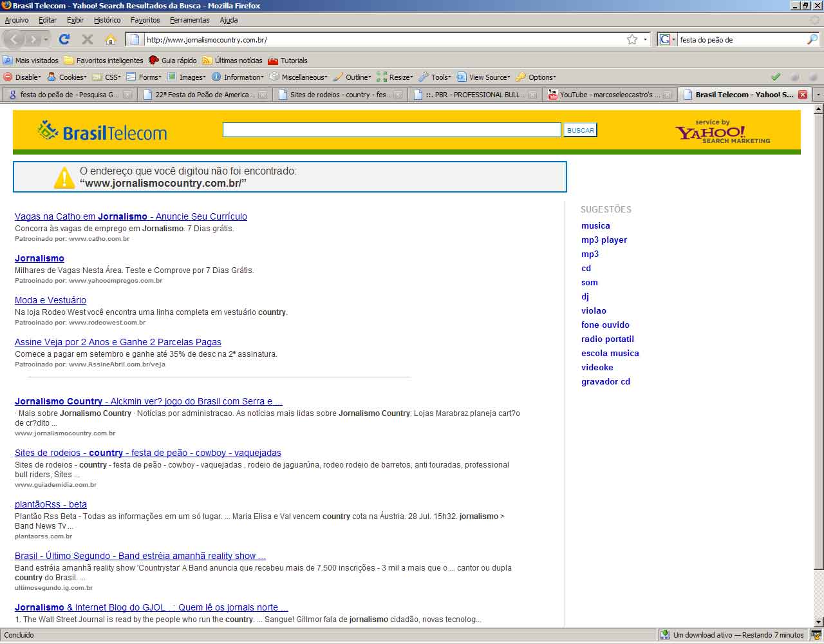Open the Ferramentas menu
This screenshot has height=644, width=824.
tap(189, 20)
